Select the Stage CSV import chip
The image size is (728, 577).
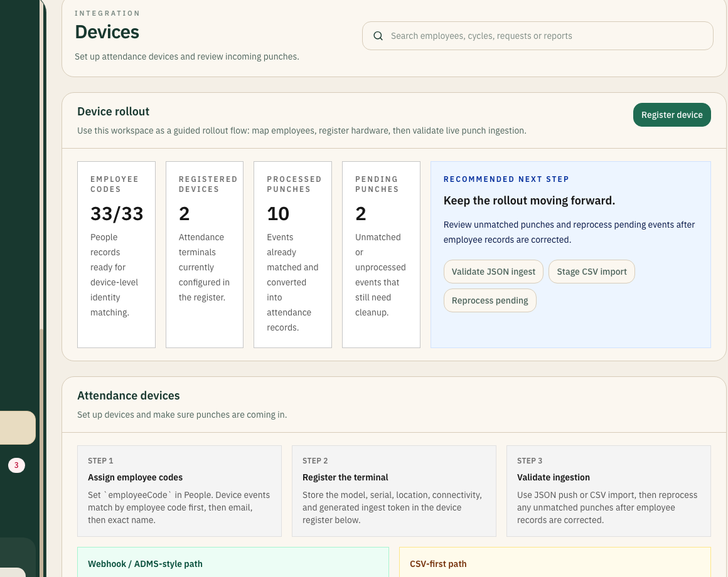[591, 271]
